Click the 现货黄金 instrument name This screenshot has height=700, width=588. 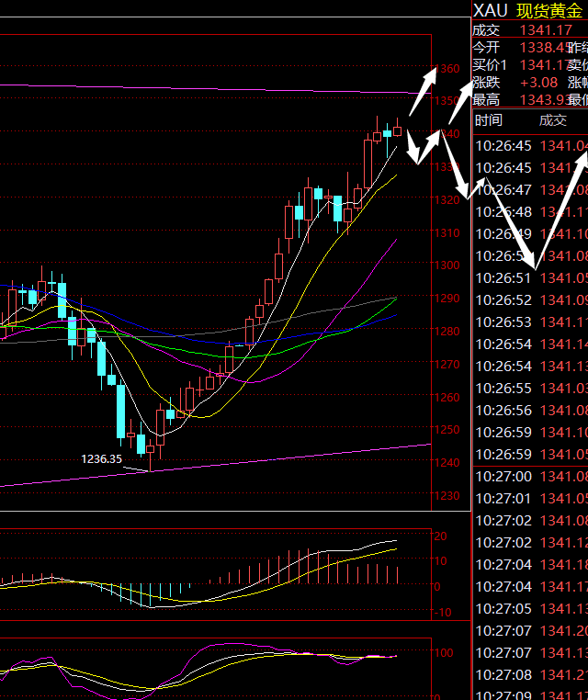[x=549, y=10]
